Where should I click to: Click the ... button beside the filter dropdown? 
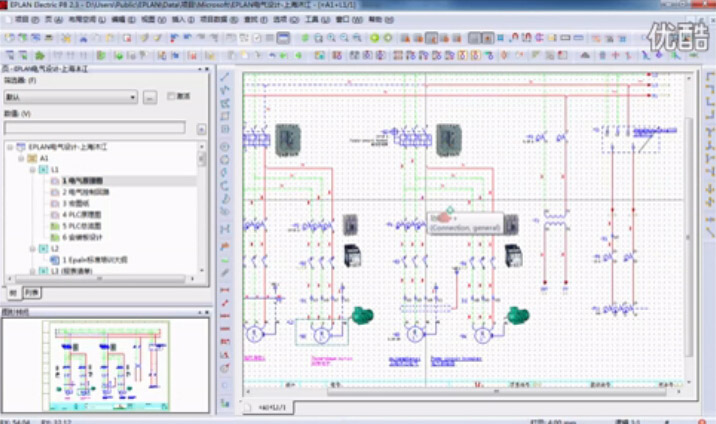point(150,97)
